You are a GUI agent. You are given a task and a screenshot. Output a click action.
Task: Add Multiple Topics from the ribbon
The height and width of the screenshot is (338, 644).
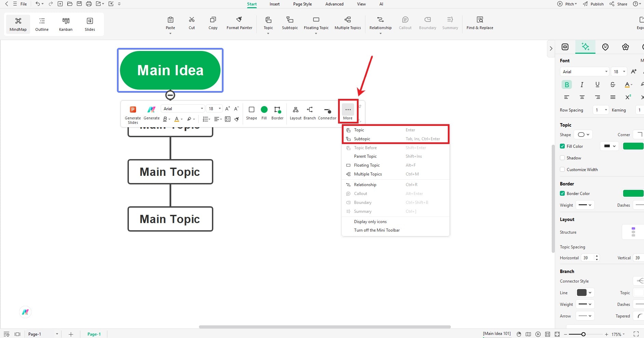coord(348,23)
